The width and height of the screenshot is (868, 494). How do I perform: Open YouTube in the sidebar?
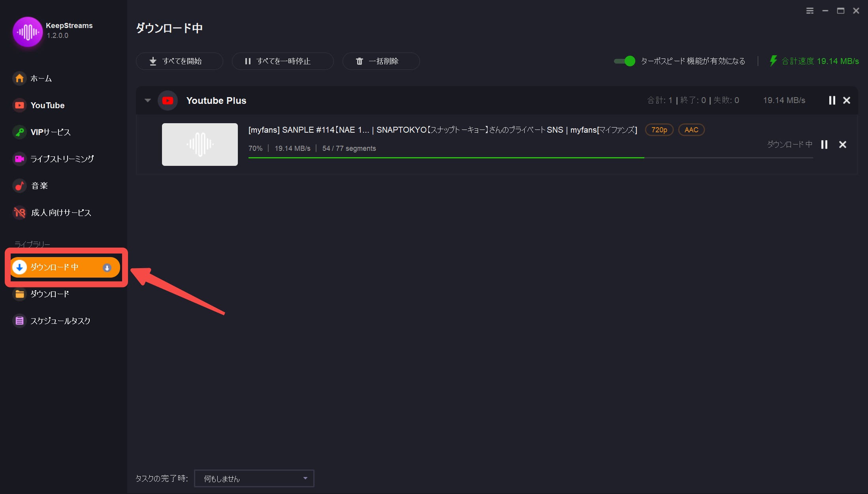47,105
